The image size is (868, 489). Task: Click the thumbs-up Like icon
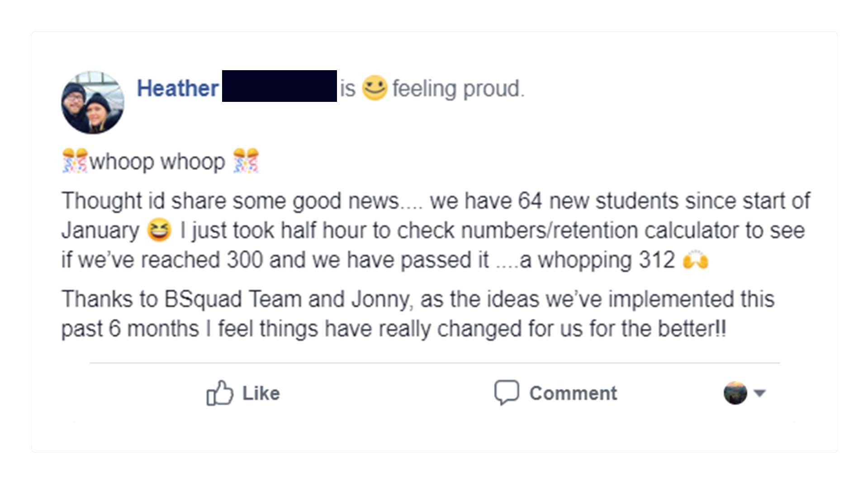(x=220, y=393)
